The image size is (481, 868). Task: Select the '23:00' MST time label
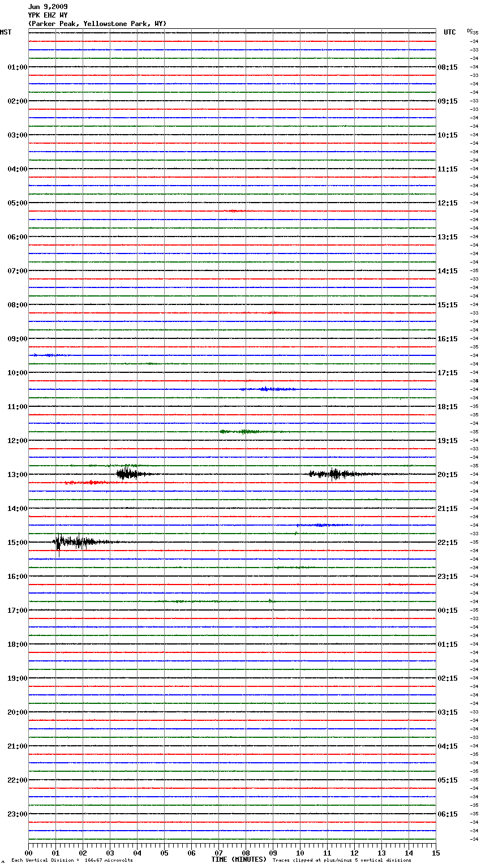click(18, 814)
